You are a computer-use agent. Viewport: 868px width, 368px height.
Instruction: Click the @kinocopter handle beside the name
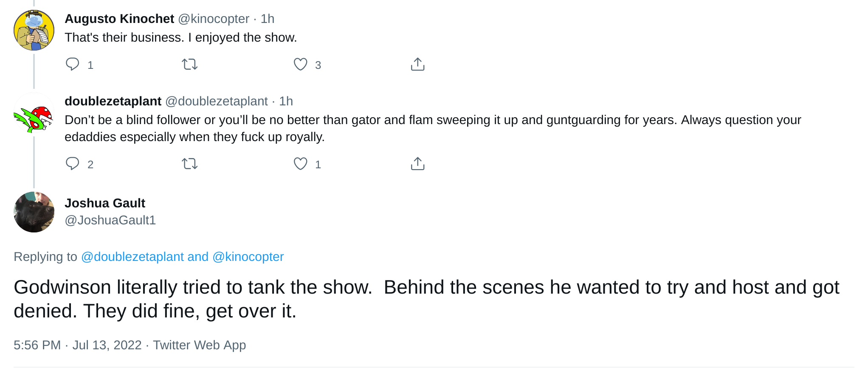coord(214,19)
